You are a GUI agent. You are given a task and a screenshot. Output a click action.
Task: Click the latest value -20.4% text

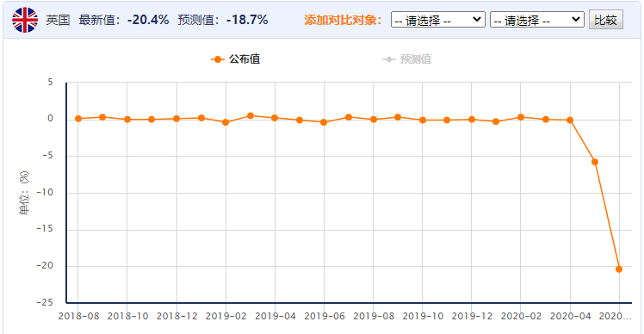148,20
